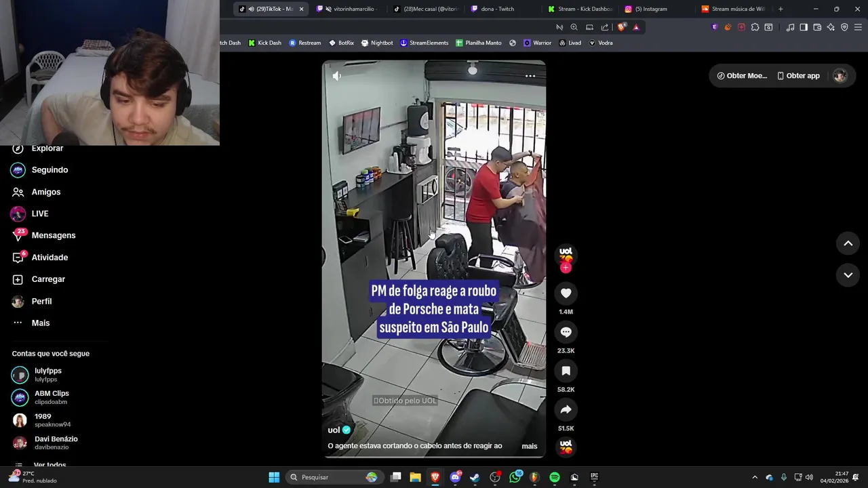Open Spotify from taskbar
This screenshot has width=868, height=488.
pyautogui.click(x=555, y=477)
